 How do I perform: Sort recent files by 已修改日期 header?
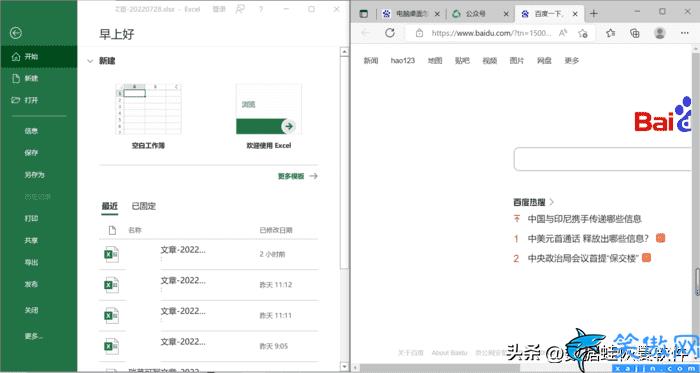pyautogui.click(x=276, y=230)
